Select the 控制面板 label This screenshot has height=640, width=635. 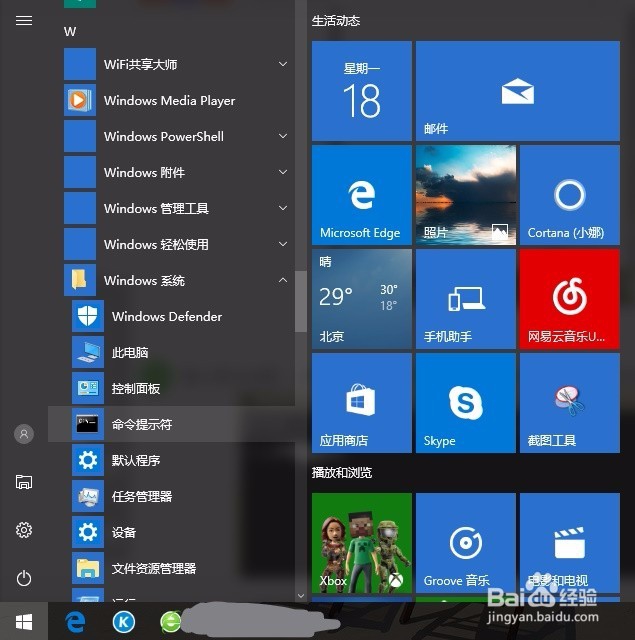click(136, 388)
